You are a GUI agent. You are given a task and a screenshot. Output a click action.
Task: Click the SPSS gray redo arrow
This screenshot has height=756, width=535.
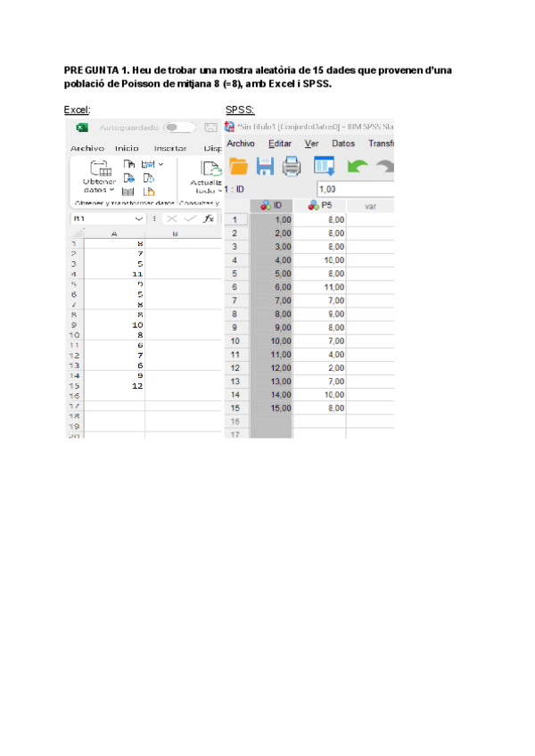pos(385,167)
